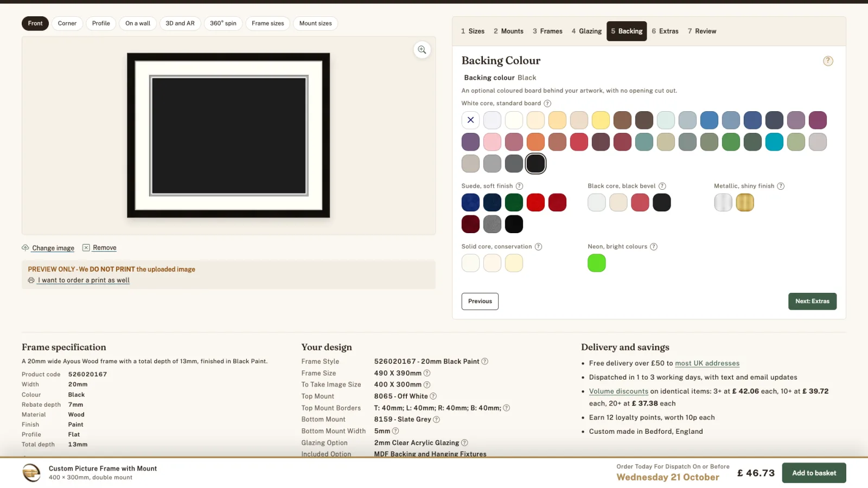Image resolution: width=868 pixels, height=488 pixels.
Task: Click the magnifier zoom icon on preview
Action: pos(422,50)
